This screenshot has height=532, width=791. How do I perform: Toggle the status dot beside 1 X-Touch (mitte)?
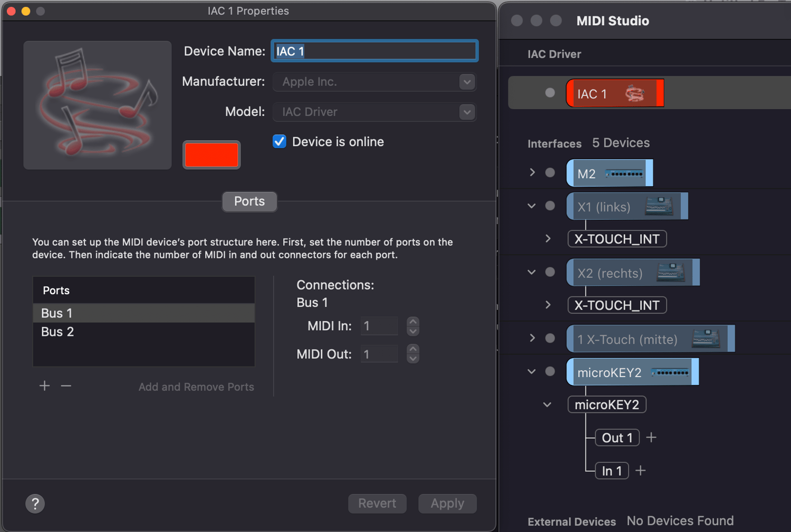550,338
